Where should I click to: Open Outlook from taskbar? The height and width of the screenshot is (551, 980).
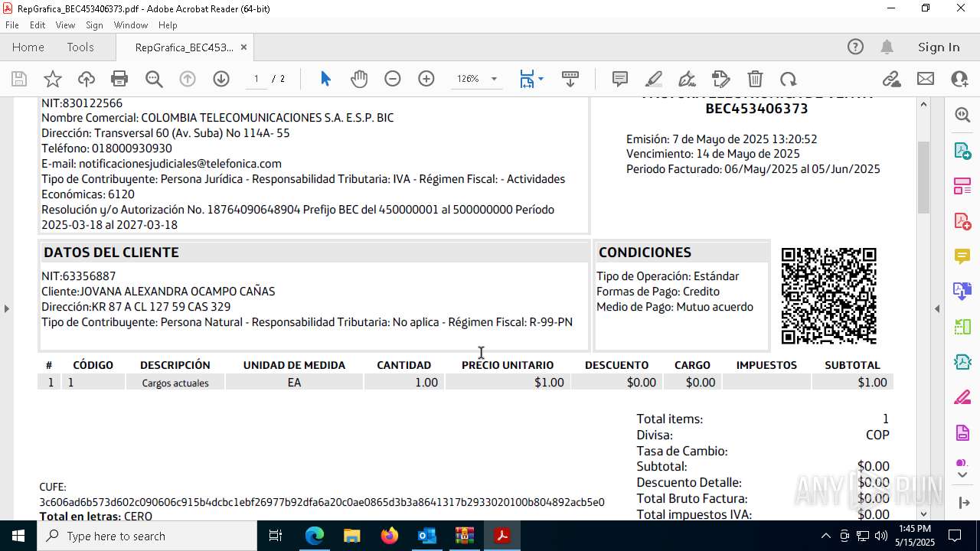coord(427,536)
